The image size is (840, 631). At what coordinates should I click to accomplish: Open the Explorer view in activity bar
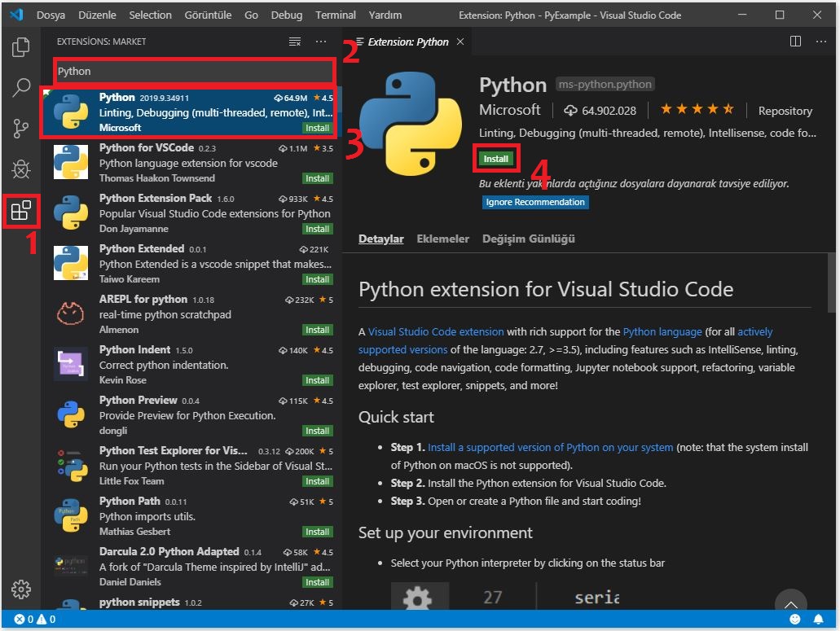[x=21, y=47]
